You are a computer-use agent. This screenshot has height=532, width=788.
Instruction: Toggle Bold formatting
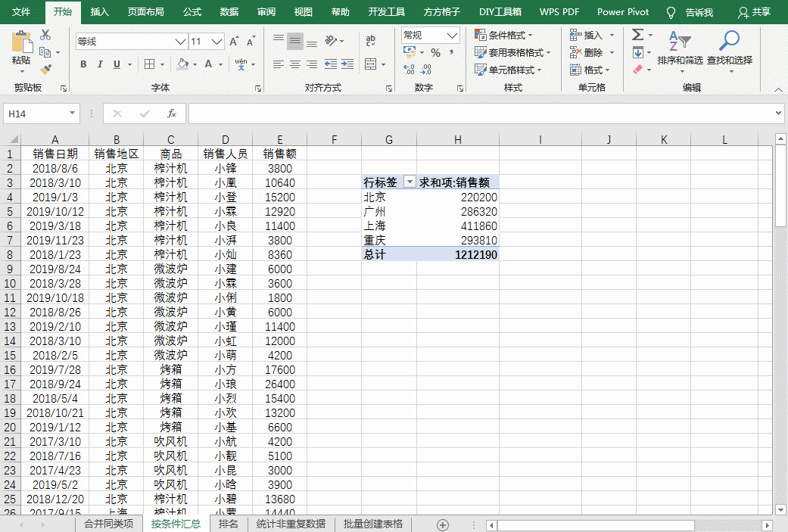(83, 64)
